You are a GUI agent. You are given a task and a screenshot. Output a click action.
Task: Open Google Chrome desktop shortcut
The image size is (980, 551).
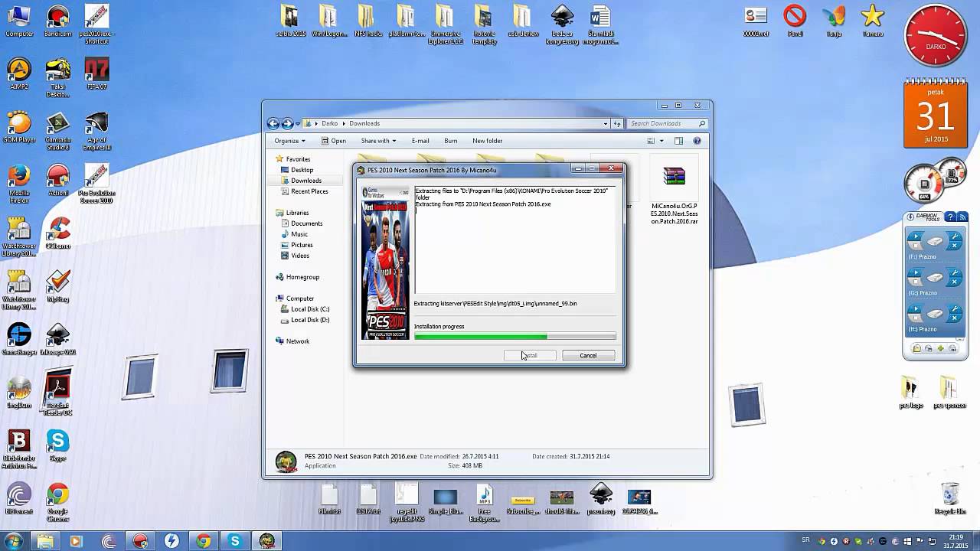(x=57, y=501)
